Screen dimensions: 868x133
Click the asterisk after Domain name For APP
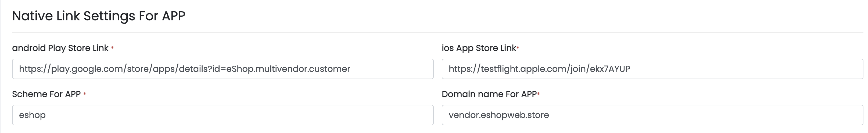(x=539, y=94)
